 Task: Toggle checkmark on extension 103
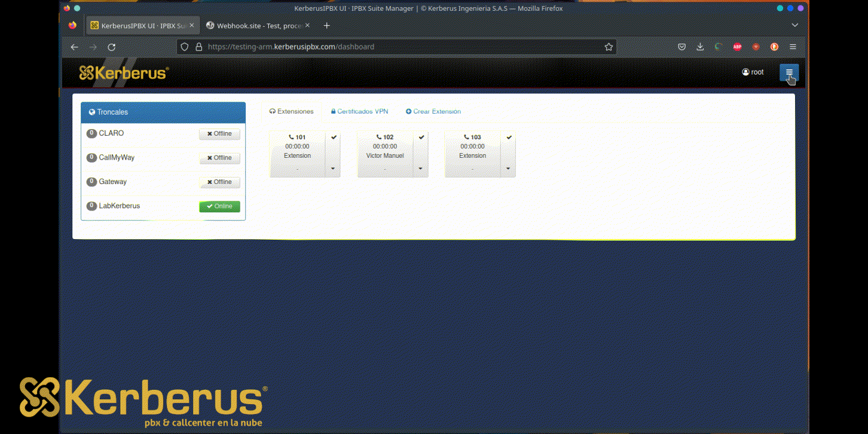pyautogui.click(x=509, y=137)
